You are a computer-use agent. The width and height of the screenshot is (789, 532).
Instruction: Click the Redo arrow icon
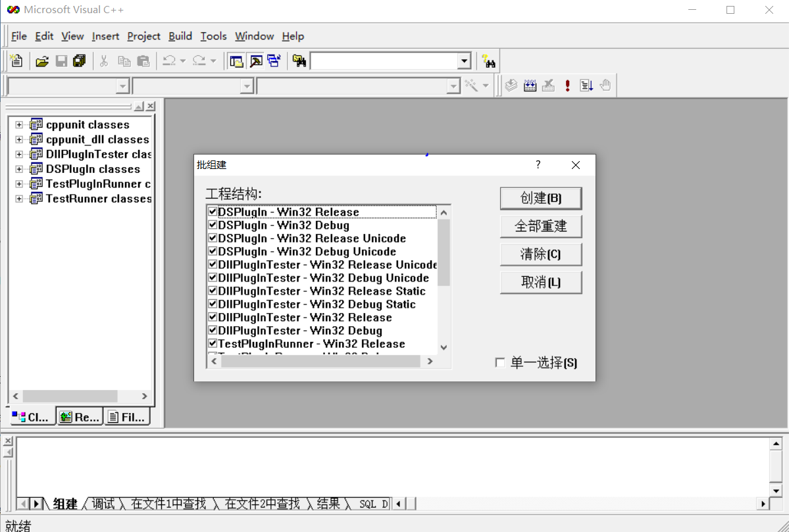[x=199, y=61]
